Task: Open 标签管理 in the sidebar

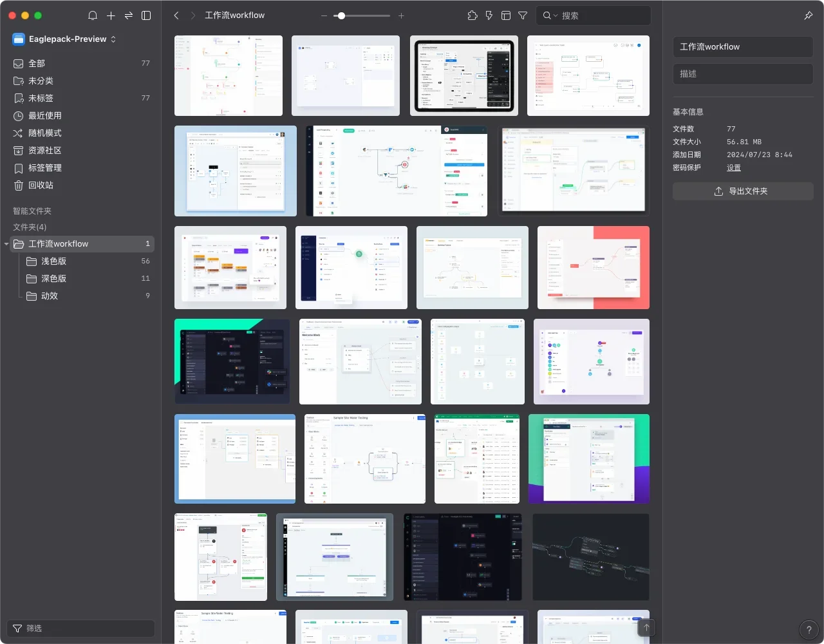Action: click(45, 168)
